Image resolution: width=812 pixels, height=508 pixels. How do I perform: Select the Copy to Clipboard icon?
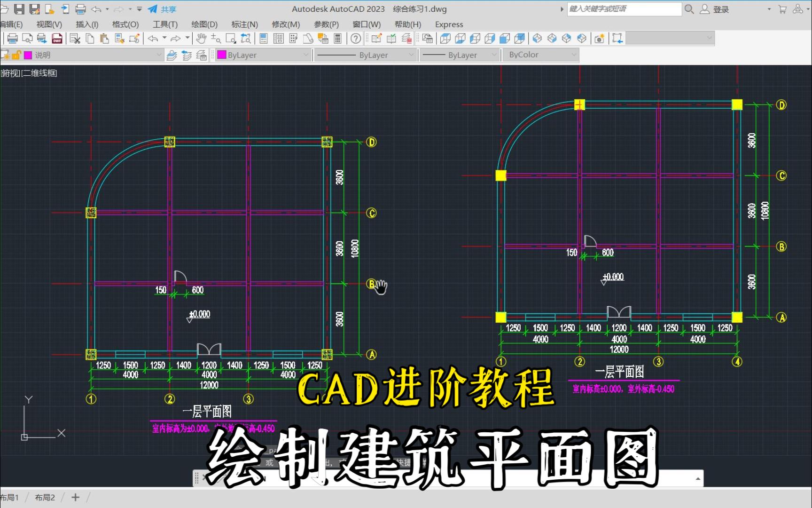(x=91, y=39)
